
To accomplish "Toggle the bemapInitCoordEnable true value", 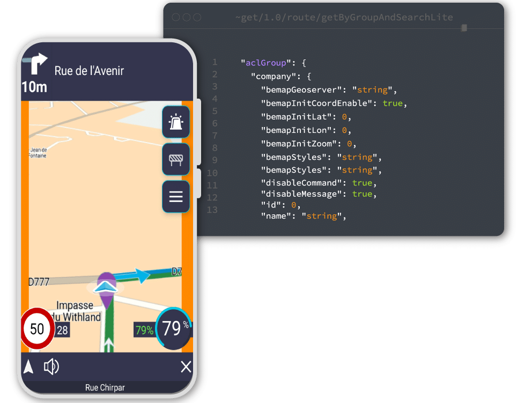I will point(391,103).
